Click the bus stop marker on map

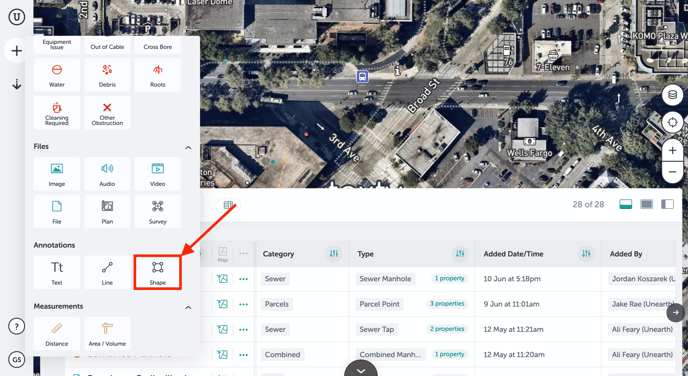(x=362, y=76)
